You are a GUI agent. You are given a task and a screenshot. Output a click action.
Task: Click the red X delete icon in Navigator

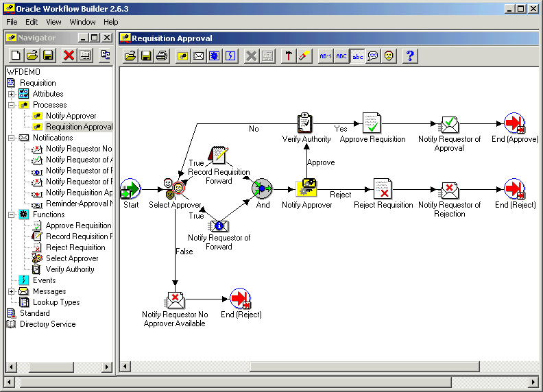(x=69, y=56)
